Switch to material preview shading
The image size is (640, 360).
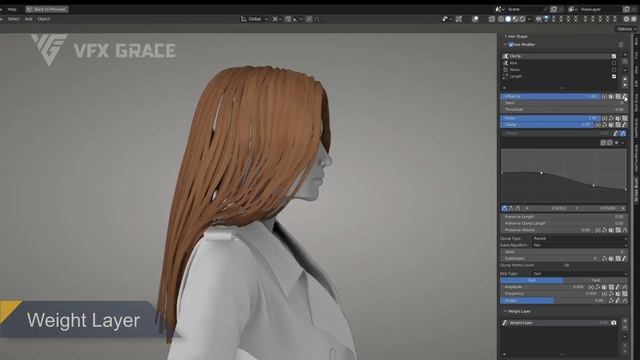click(x=515, y=19)
